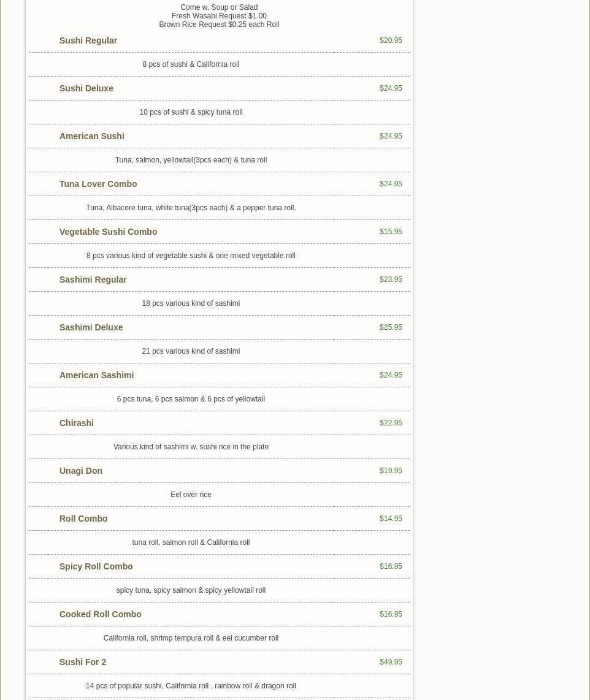Open the American Sushi menu entry
Viewport: 590px width, 700px height.
click(92, 136)
